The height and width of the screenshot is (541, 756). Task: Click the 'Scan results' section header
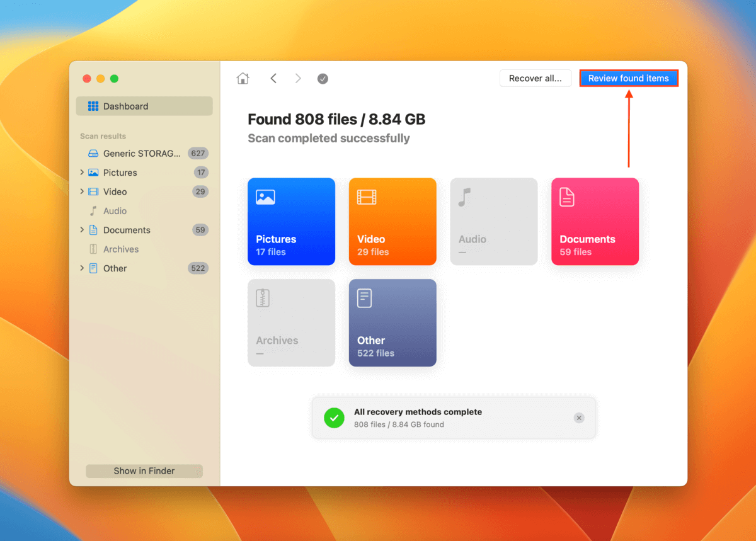click(103, 136)
